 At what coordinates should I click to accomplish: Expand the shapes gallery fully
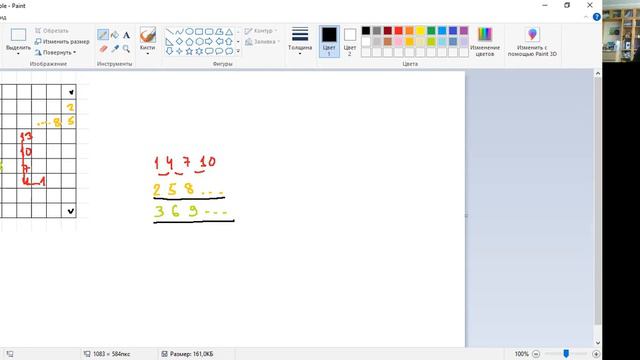[238, 51]
